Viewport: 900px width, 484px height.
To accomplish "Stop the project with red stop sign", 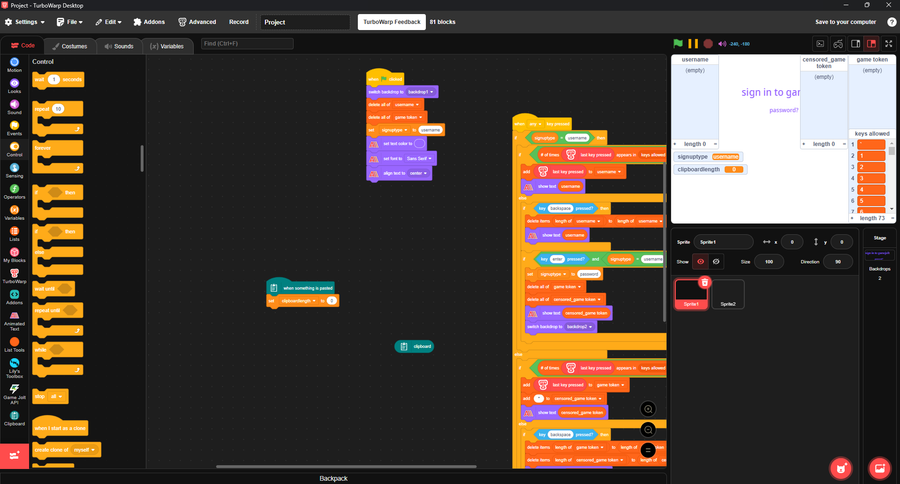I will (708, 44).
